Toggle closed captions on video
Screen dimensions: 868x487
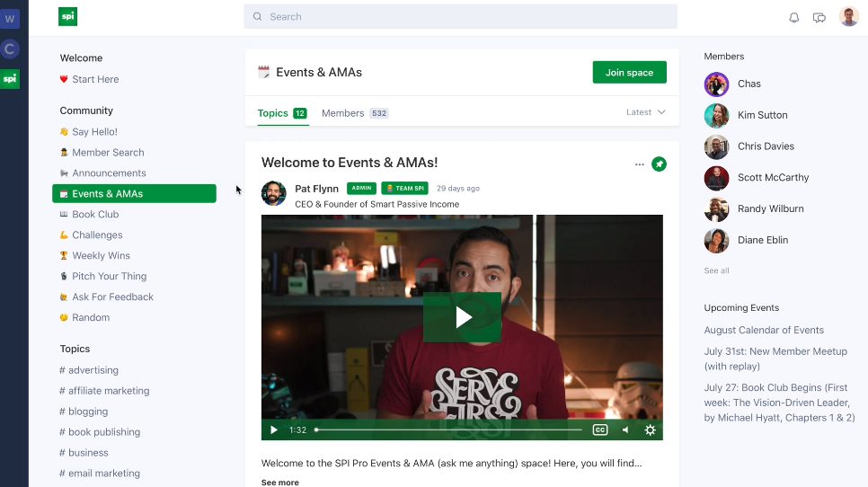tap(600, 429)
